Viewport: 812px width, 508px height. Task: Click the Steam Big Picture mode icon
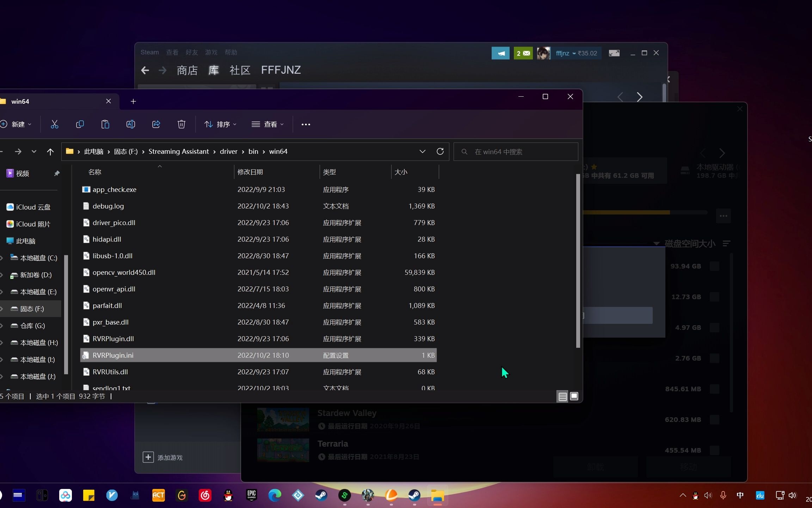(614, 53)
